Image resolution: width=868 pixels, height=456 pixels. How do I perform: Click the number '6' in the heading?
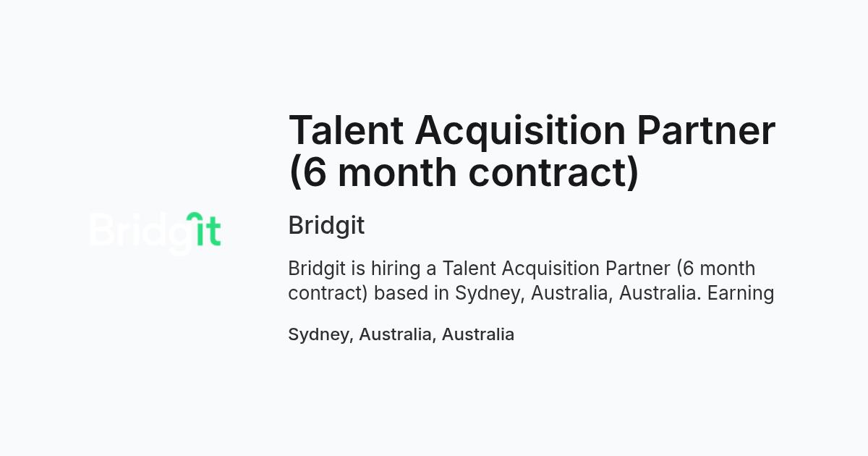tap(315, 172)
